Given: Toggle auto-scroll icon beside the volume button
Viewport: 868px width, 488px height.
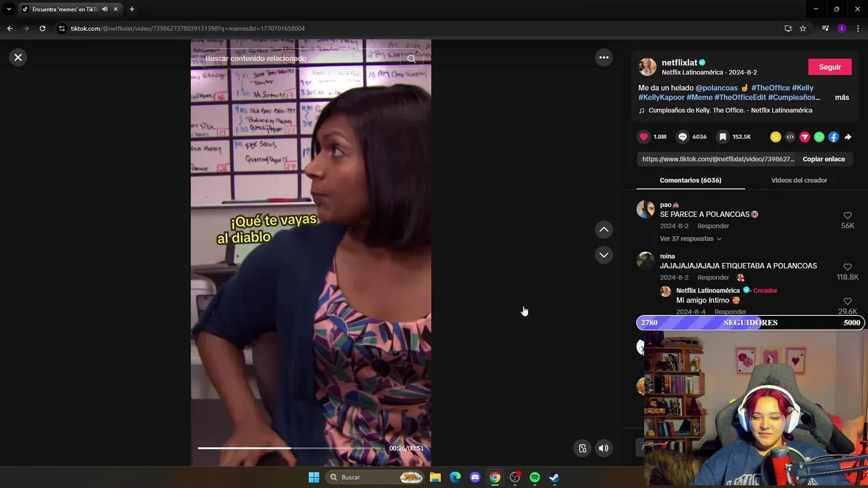Looking at the screenshot, I should click(582, 448).
